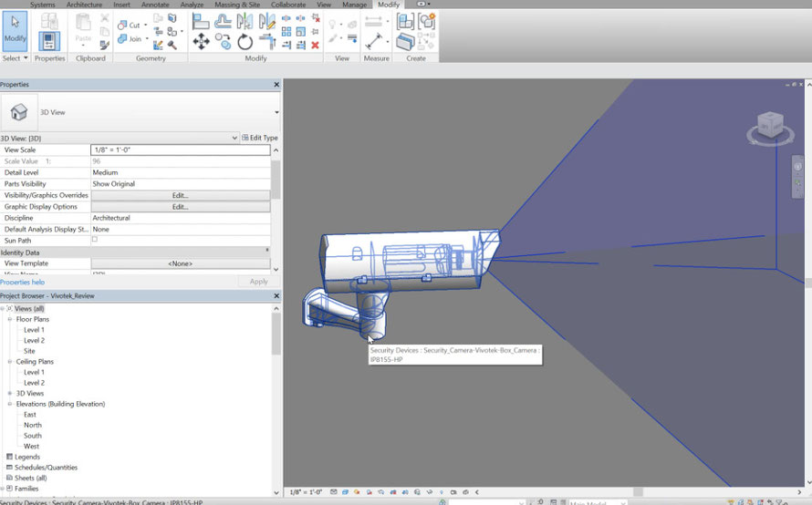This screenshot has width=812, height=505.
Task: Open the Annotate ribbon tab
Action: pyautogui.click(x=155, y=5)
